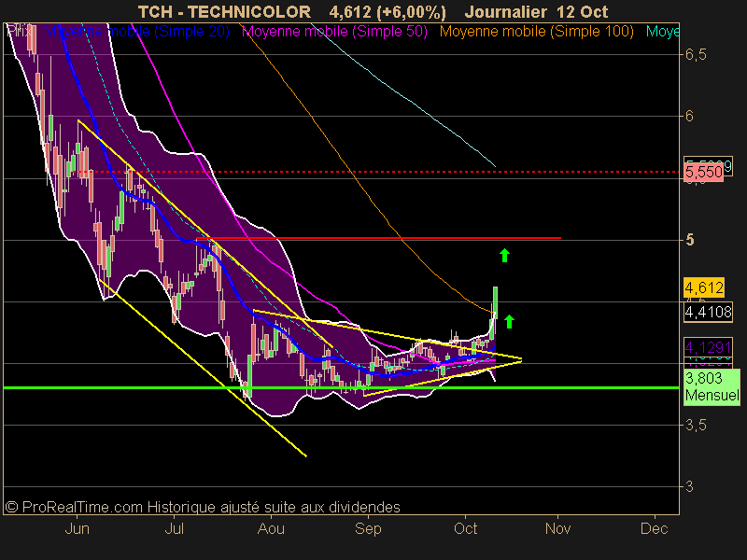Click the Aou label on time axis
The width and height of the screenshot is (747, 560).
(271, 528)
